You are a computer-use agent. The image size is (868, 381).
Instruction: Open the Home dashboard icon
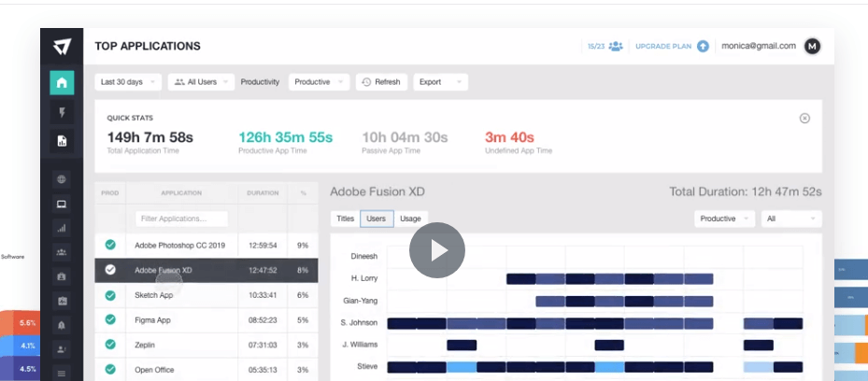click(62, 83)
